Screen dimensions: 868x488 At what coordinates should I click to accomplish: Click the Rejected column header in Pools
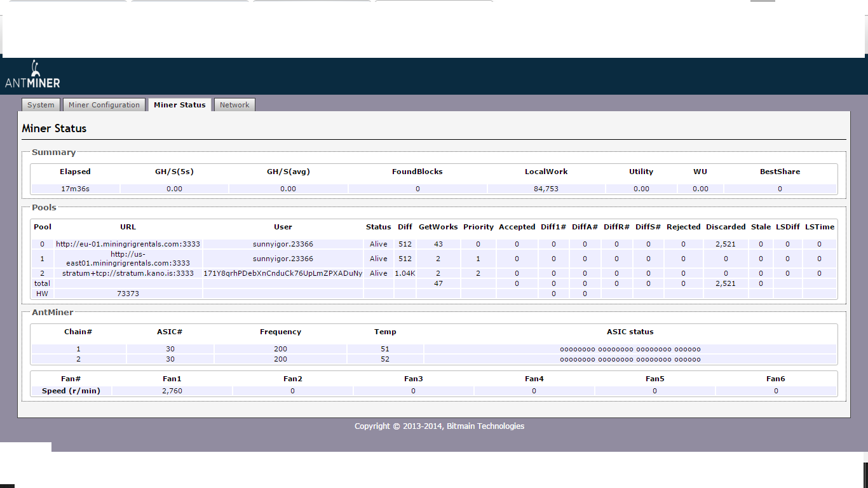click(683, 227)
